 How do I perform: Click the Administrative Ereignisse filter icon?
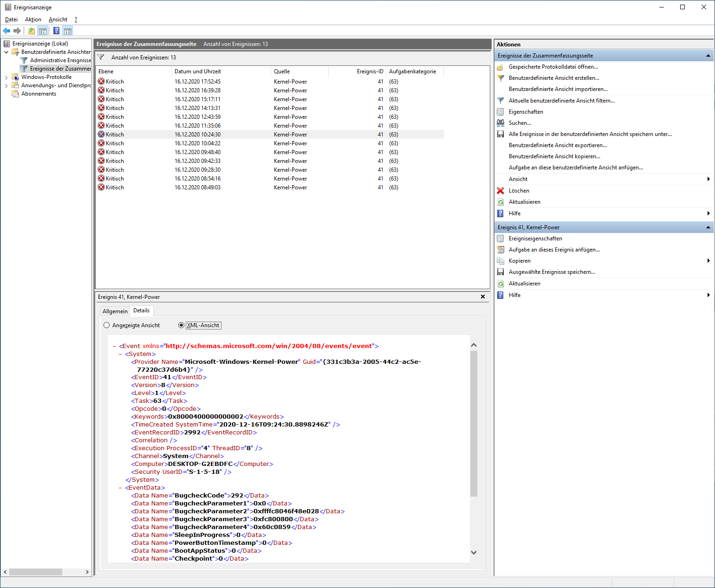[x=24, y=60]
